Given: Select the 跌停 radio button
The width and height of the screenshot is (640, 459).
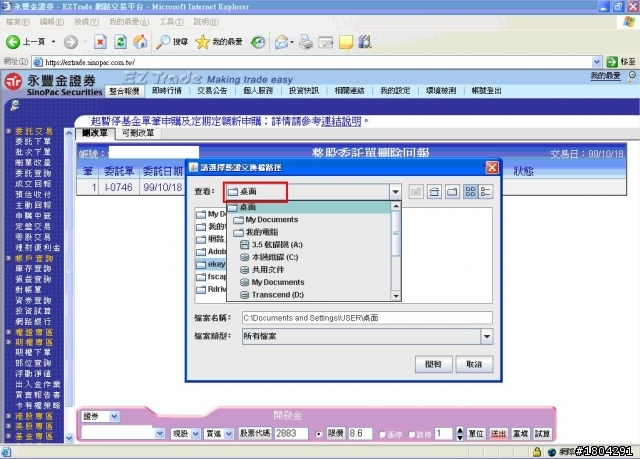Looking at the screenshot, I should click(x=411, y=435).
